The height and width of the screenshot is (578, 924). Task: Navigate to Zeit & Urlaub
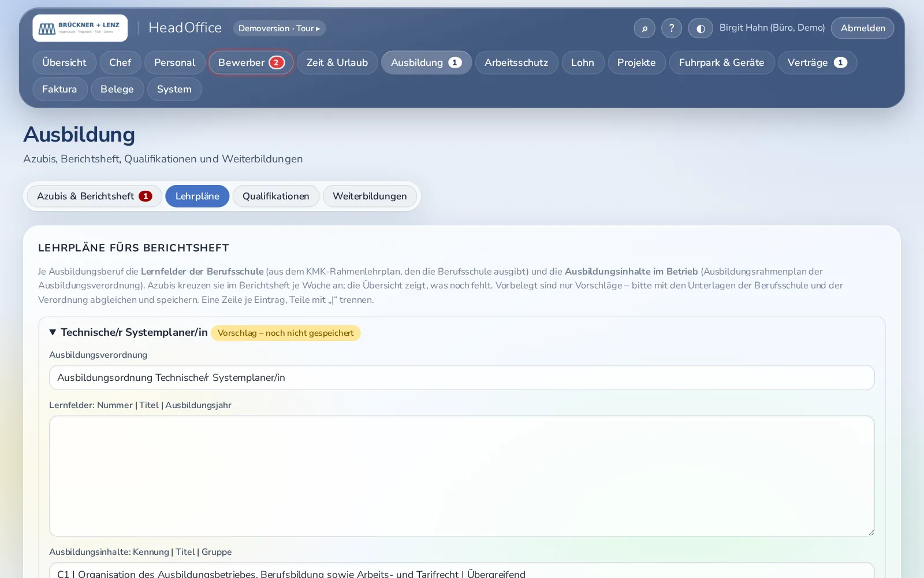coord(337,62)
